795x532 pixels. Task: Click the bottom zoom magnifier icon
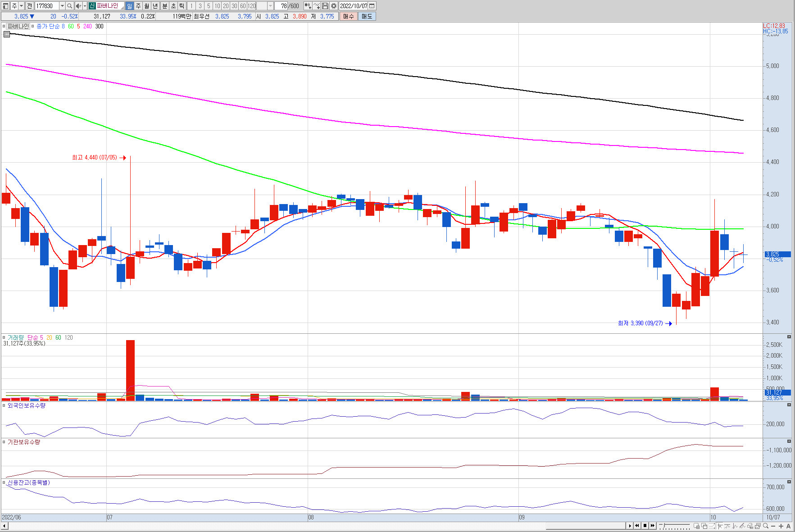click(765, 526)
